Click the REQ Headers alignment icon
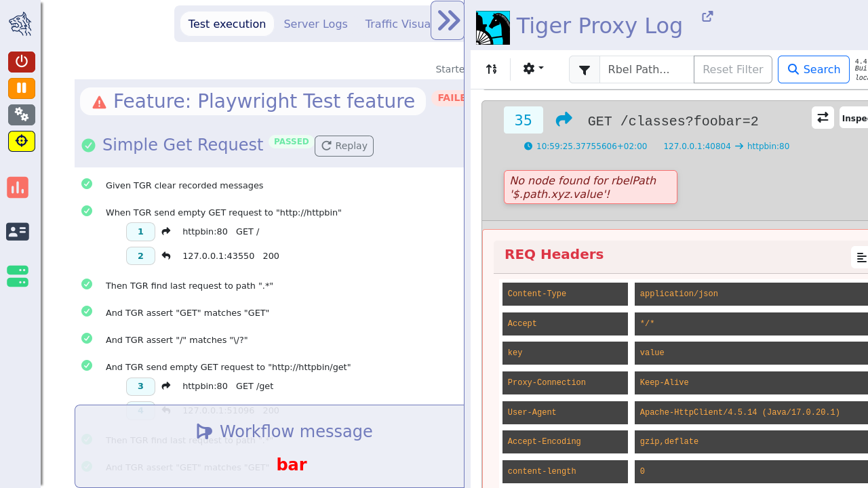 click(861, 258)
